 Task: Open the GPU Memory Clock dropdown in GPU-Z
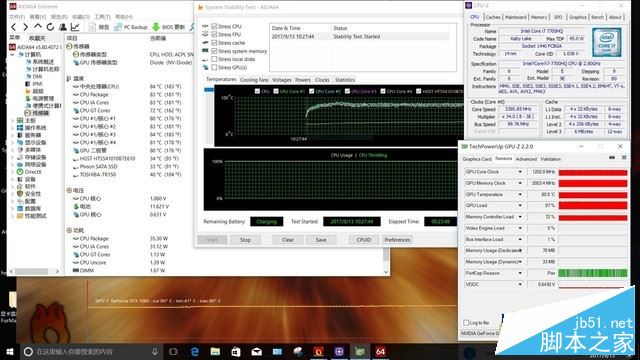click(x=520, y=183)
